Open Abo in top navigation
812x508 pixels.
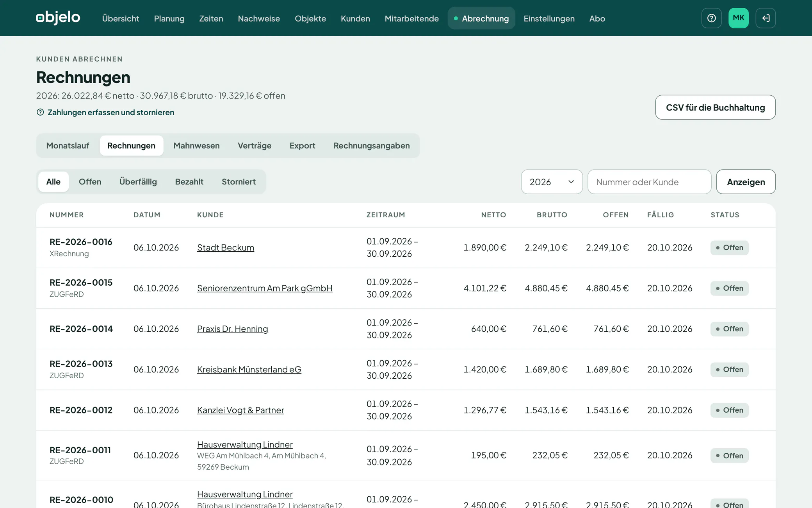pos(597,18)
